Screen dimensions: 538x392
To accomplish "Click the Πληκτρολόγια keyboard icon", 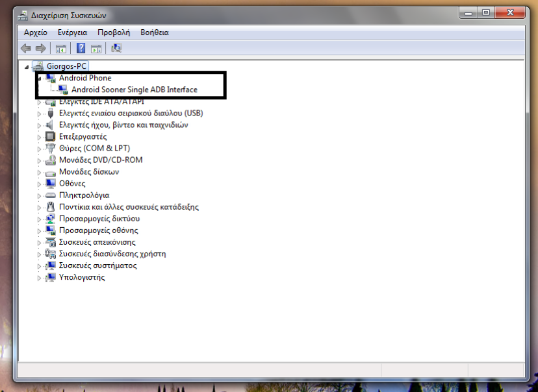I will (51, 195).
